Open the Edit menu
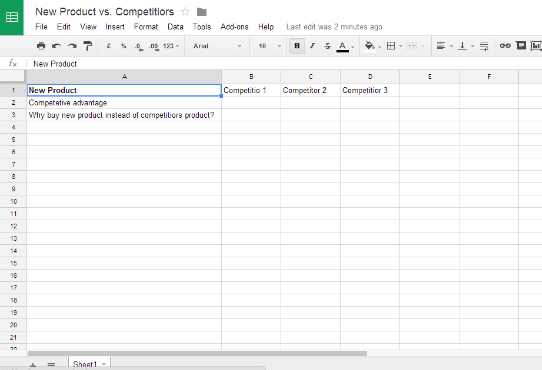 click(64, 27)
